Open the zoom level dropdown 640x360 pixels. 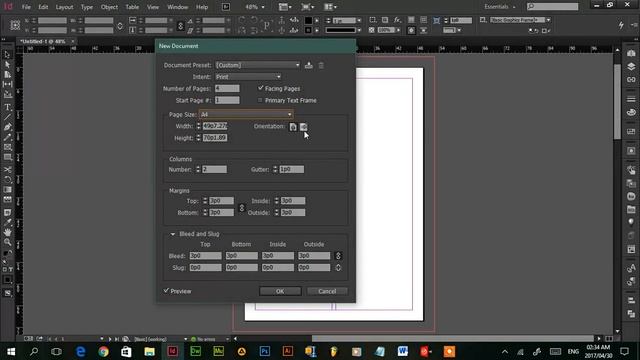tap(263, 7)
